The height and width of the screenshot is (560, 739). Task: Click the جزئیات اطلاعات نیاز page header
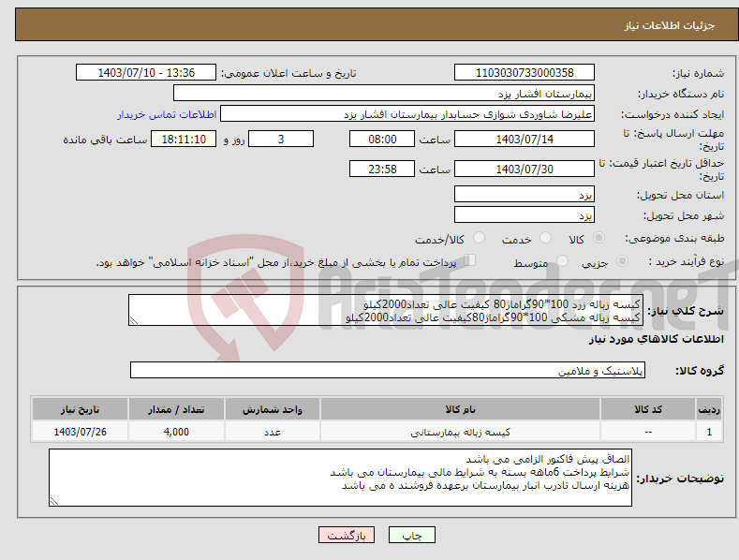tap(670, 25)
